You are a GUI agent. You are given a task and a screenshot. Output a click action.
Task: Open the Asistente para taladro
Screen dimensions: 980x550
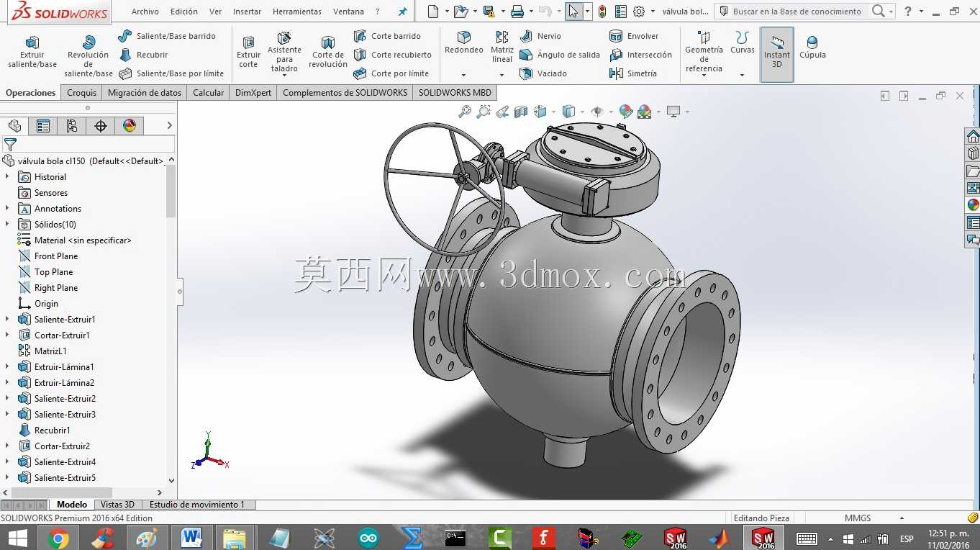coord(284,52)
